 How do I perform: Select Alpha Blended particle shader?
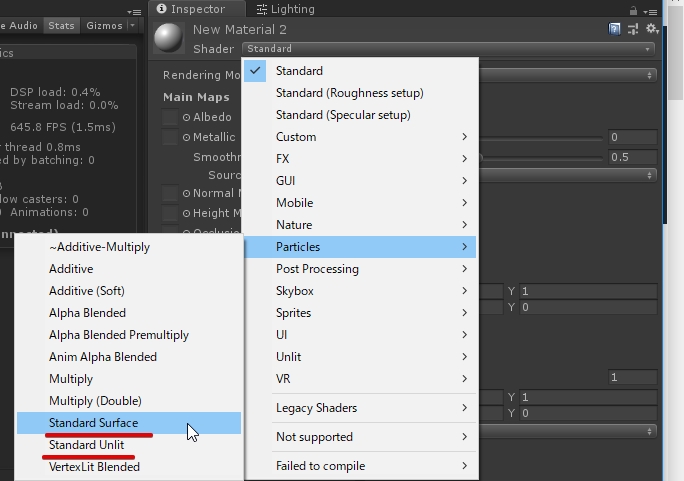click(129, 313)
